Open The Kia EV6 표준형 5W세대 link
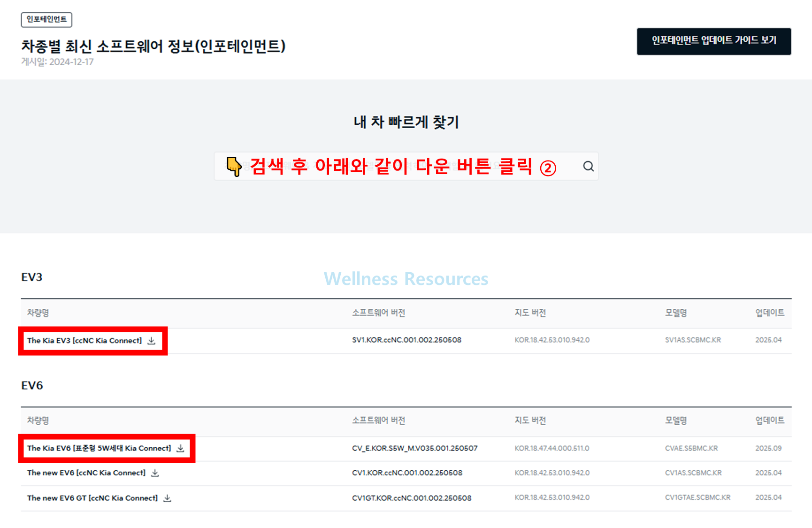Image resolution: width=812 pixels, height=528 pixels. tap(99, 449)
